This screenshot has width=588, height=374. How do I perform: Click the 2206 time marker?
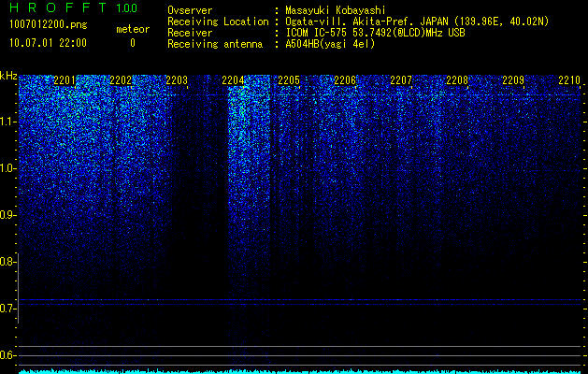(x=345, y=80)
